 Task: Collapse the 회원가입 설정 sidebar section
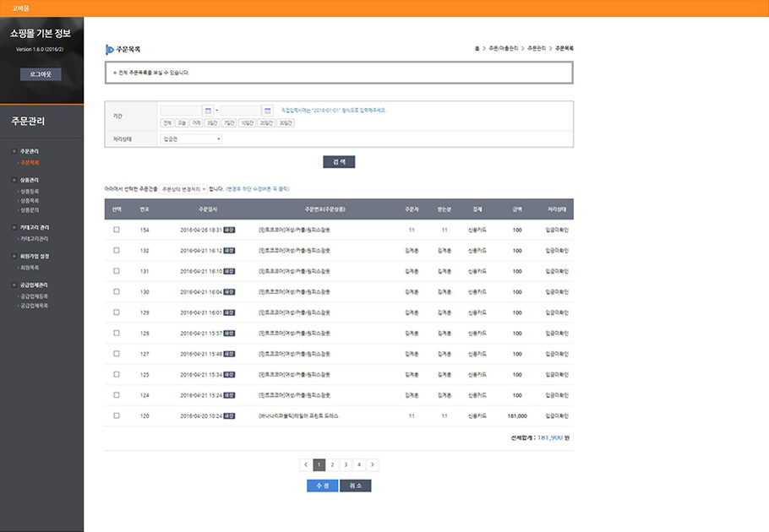coord(14,256)
